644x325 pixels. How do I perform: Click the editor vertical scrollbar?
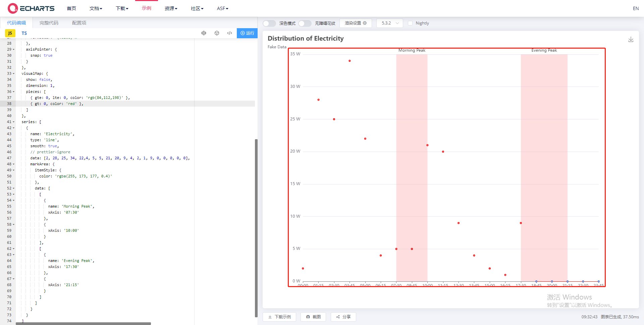pos(256,228)
